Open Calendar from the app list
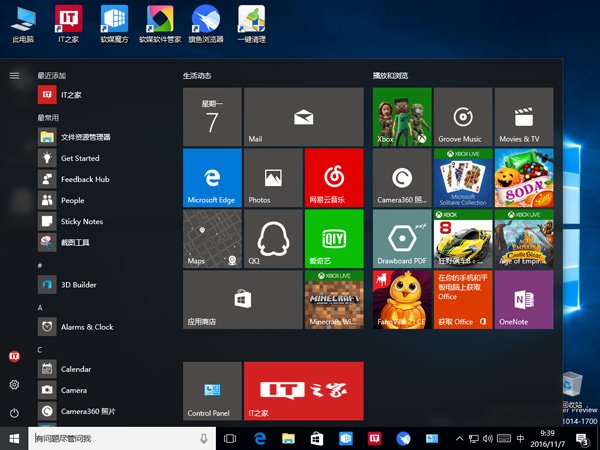The height and width of the screenshot is (450, 600). (x=103, y=369)
